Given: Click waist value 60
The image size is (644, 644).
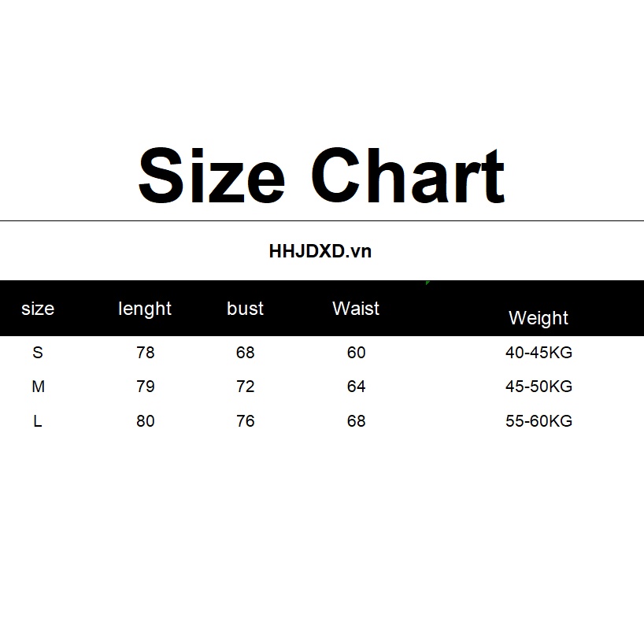Looking at the screenshot, I should [x=357, y=353].
